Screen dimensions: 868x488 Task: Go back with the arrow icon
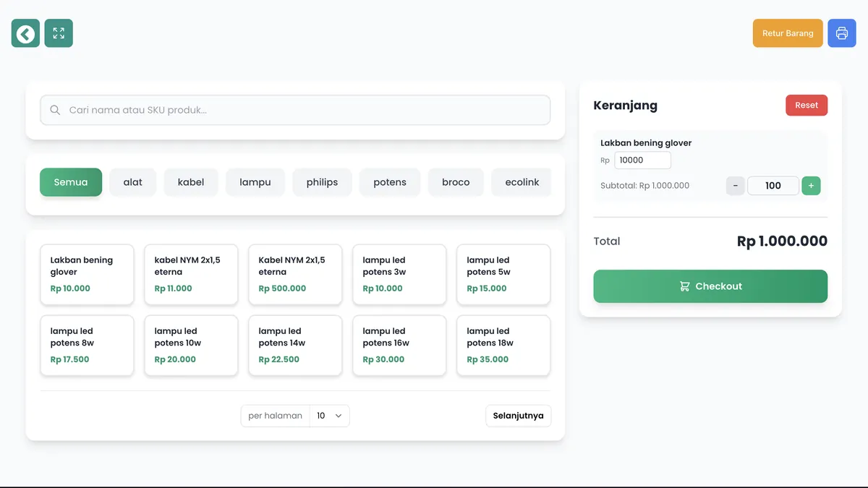tap(25, 33)
